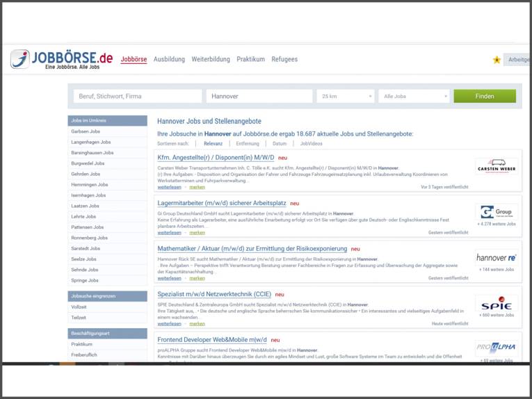
Task: Click the SPIE company logo
Action: (x=496, y=304)
